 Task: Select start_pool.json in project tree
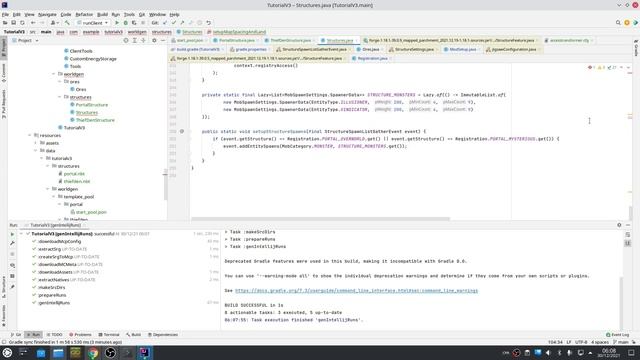(91, 212)
